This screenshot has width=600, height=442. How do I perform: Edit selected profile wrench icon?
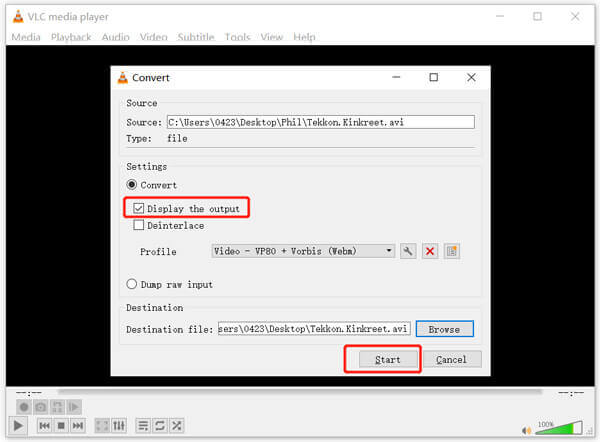[408, 251]
